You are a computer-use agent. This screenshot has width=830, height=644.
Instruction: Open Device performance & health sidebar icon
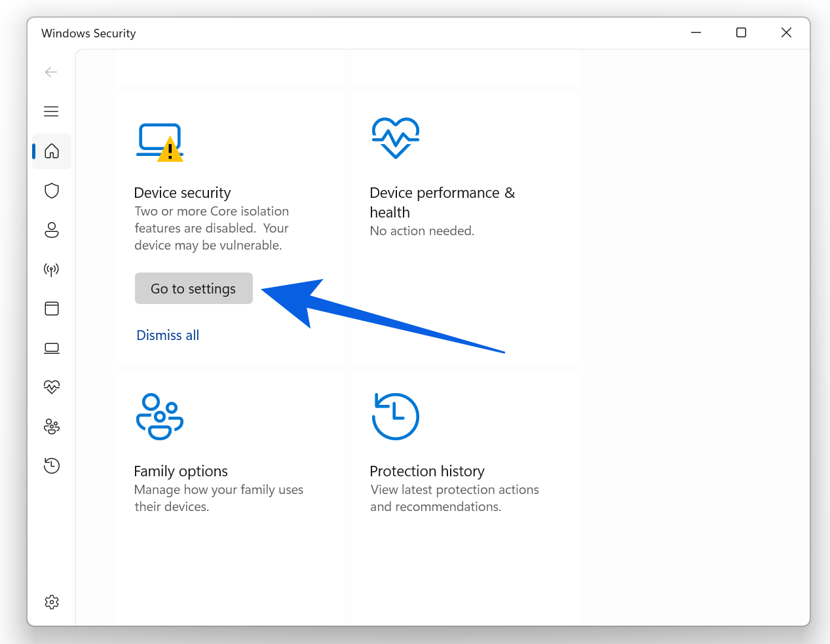click(51, 387)
